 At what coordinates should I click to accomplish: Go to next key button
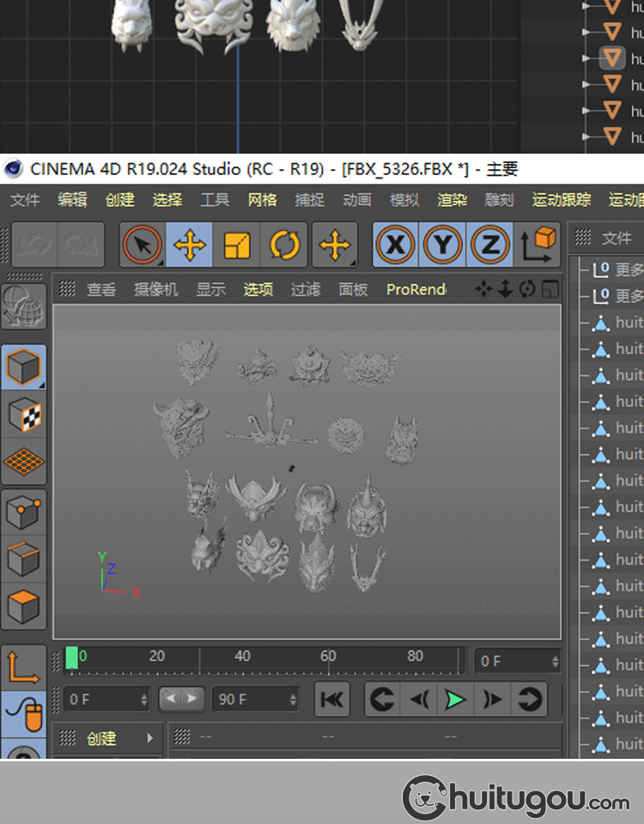pyautogui.click(x=529, y=700)
